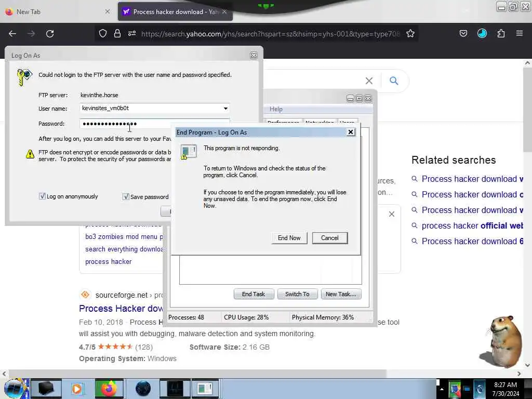Screen dimensions: 532x399
Task: Open the Windows Start button
Action: coord(14,389)
